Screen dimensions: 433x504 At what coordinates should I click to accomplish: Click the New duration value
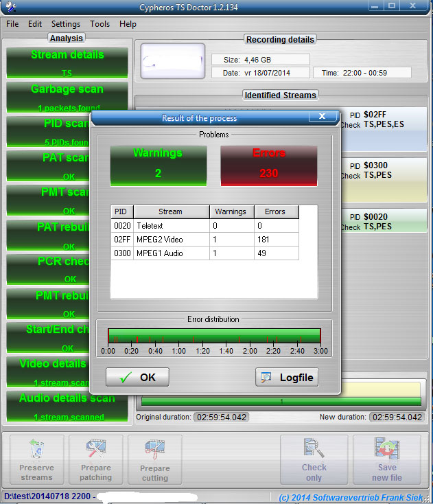tap(397, 417)
